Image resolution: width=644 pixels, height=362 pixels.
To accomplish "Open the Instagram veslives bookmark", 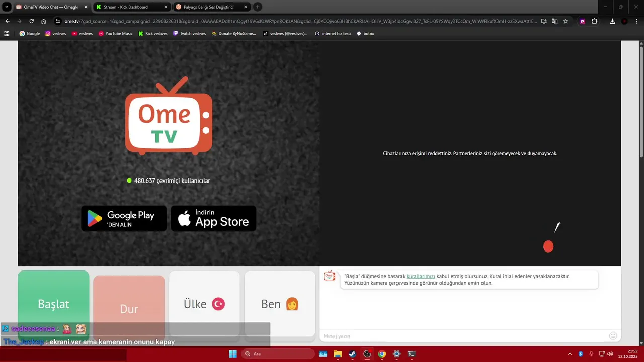I will pos(55,34).
